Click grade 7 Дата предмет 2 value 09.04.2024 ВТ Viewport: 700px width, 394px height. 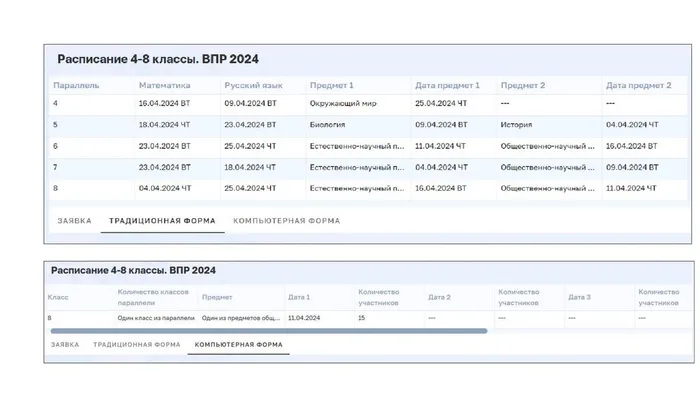(x=632, y=167)
